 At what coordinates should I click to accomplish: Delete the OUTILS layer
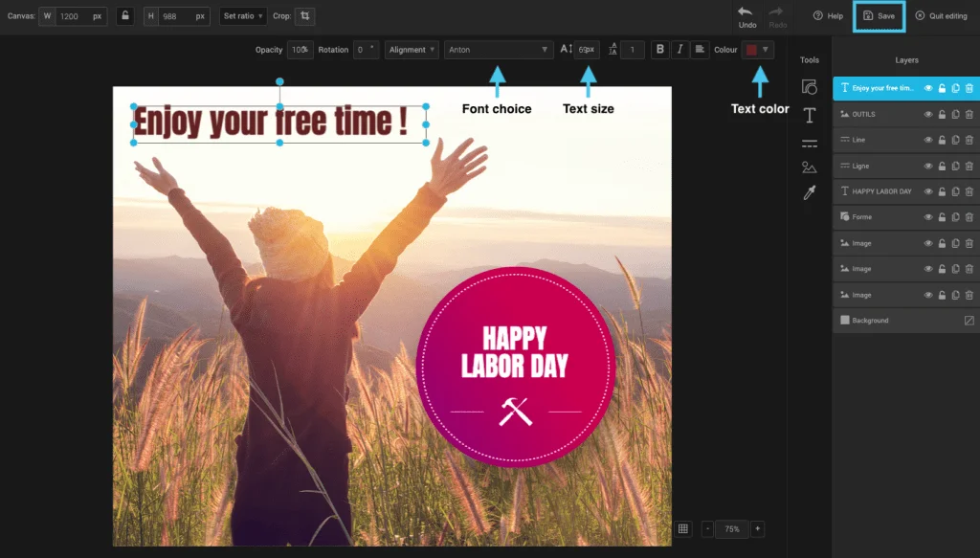coord(969,114)
